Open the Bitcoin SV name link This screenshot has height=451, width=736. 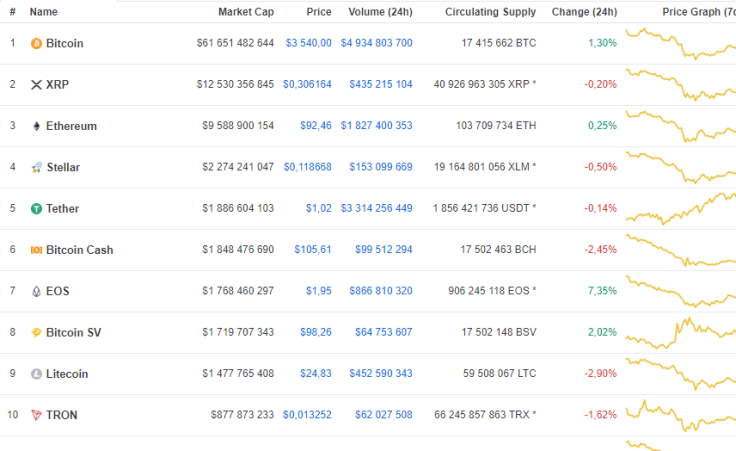pyautogui.click(x=73, y=332)
